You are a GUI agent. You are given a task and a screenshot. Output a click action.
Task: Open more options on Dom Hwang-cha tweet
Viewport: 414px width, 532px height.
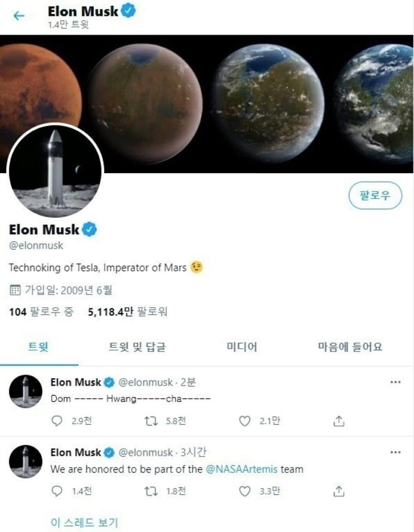click(395, 382)
